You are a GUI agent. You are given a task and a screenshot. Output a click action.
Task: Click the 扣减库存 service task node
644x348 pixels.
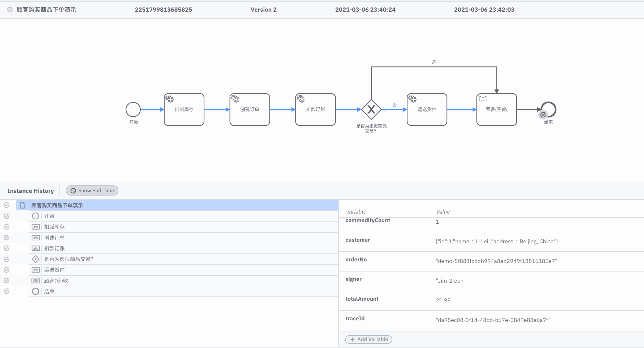(184, 109)
